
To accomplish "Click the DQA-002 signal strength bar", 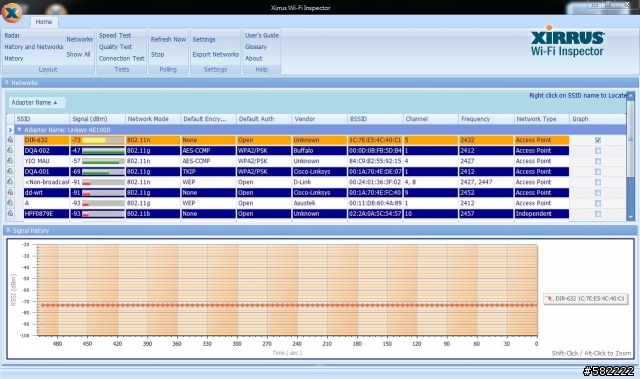I will click(x=103, y=151).
